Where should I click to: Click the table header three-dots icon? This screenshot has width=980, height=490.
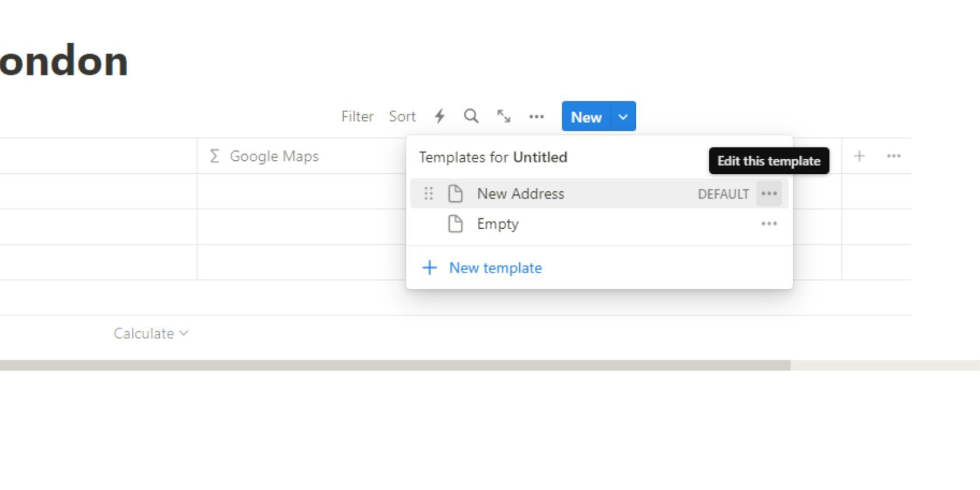[x=894, y=156]
